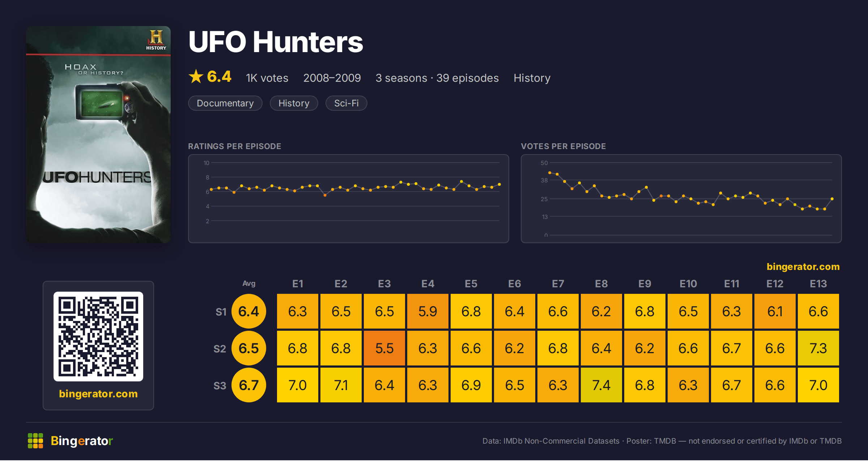Click the Bingerator grid logo icon
The width and height of the screenshot is (868, 461).
click(35, 441)
